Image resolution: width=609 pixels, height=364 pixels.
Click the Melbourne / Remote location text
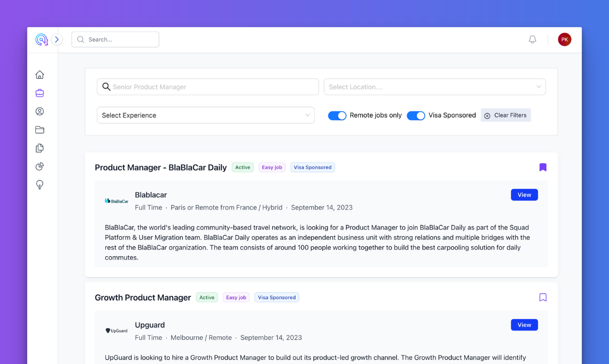pyautogui.click(x=201, y=338)
